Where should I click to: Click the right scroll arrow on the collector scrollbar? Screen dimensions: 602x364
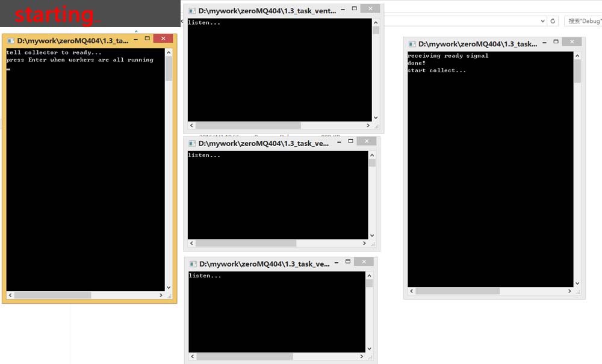point(569,291)
